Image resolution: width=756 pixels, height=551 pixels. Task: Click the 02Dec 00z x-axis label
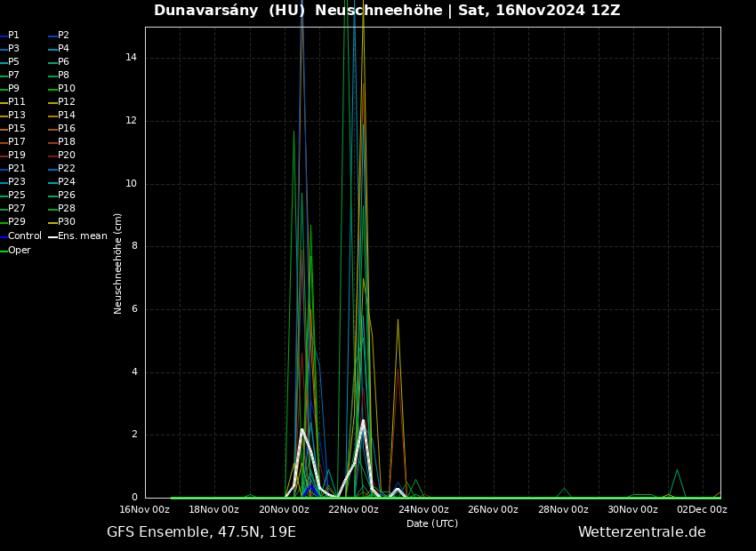(x=701, y=509)
